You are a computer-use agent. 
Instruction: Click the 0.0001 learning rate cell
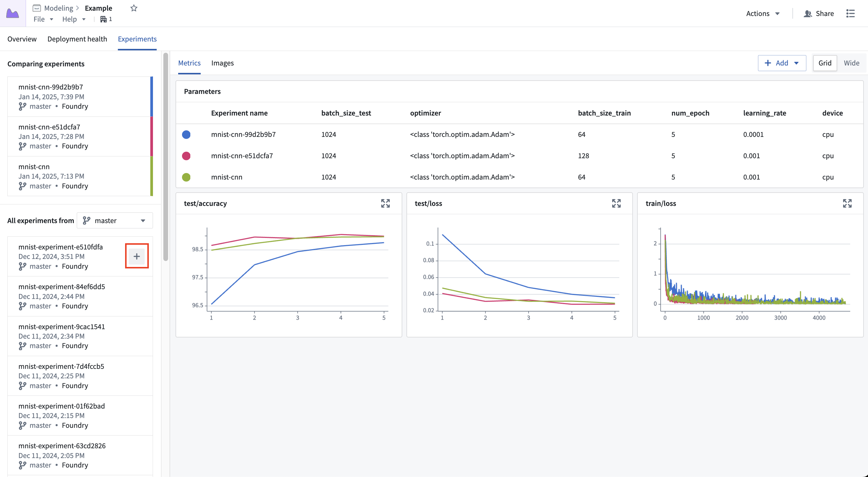pyautogui.click(x=753, y=135)
